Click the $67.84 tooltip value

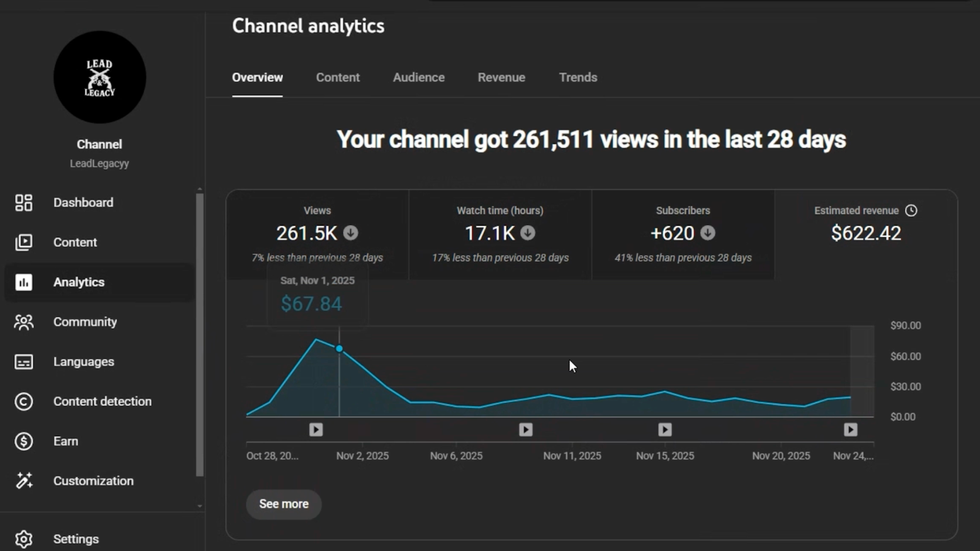311,304
